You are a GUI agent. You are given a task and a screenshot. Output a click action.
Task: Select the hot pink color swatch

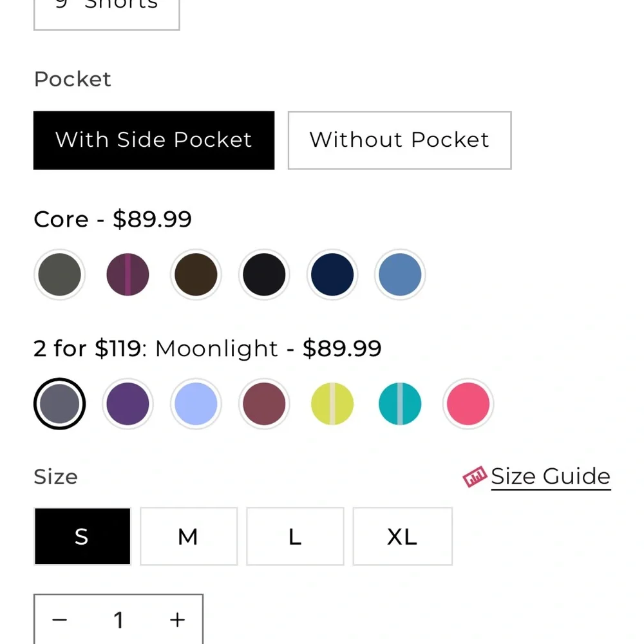(468, 404)
